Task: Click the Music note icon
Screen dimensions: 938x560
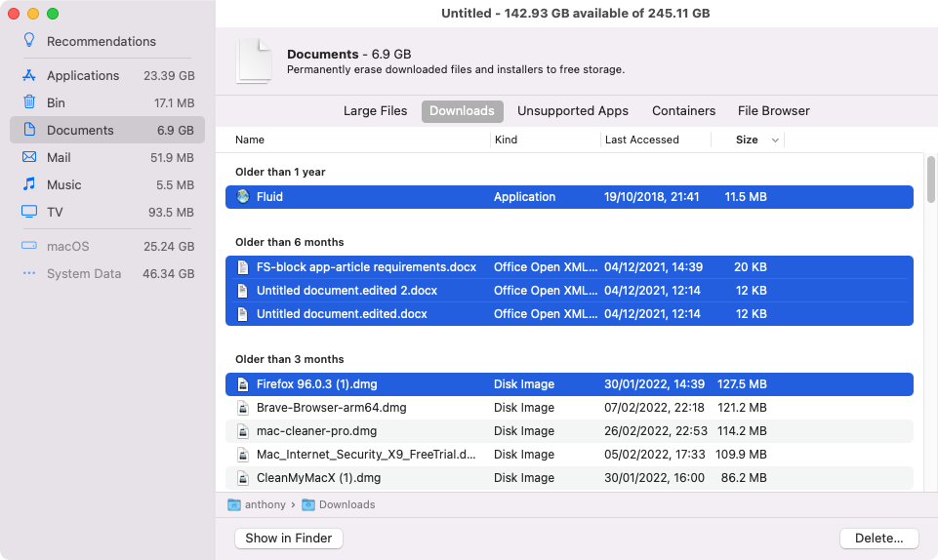Action: point(28,184)
